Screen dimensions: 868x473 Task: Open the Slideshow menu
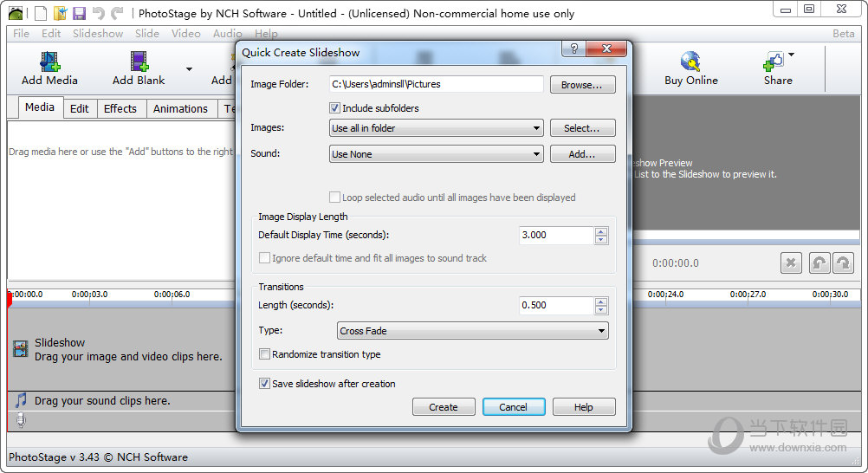(98, 33)
